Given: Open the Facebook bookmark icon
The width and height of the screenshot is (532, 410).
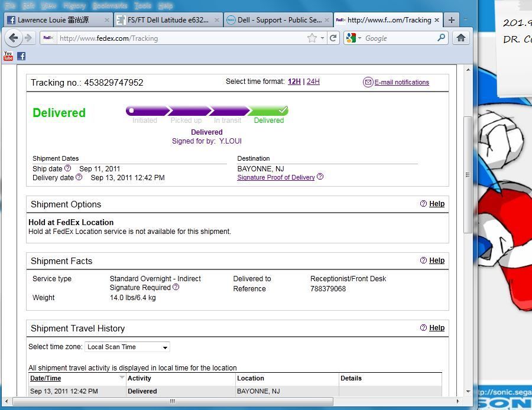Looking at the screenshot, I should (x=21, y=56).
